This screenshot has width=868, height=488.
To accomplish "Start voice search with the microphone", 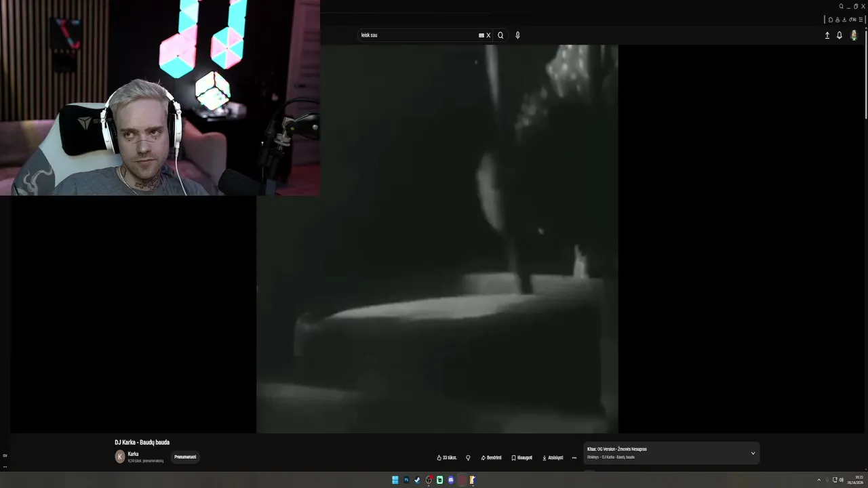I will point(517,35).
